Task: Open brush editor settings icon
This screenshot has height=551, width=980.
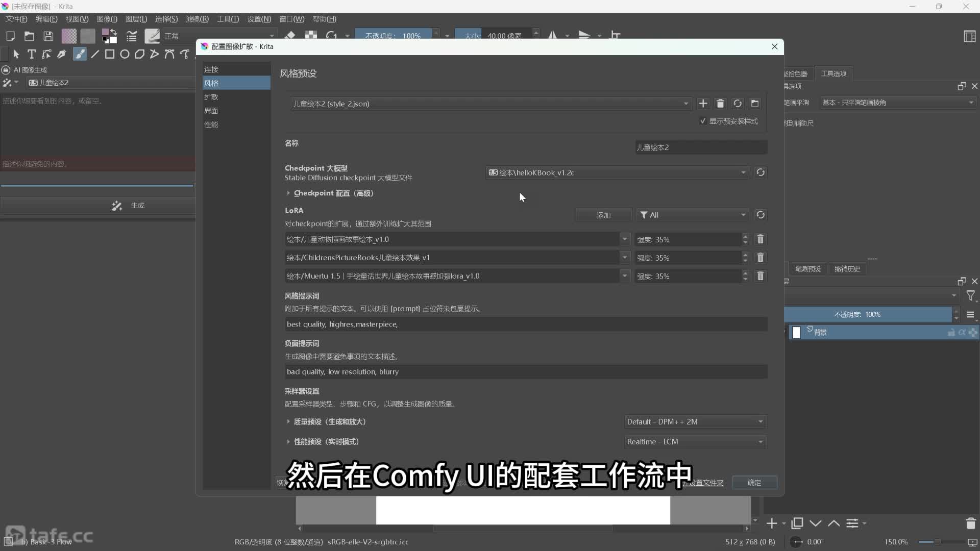Action: click(x=132, y=36)
